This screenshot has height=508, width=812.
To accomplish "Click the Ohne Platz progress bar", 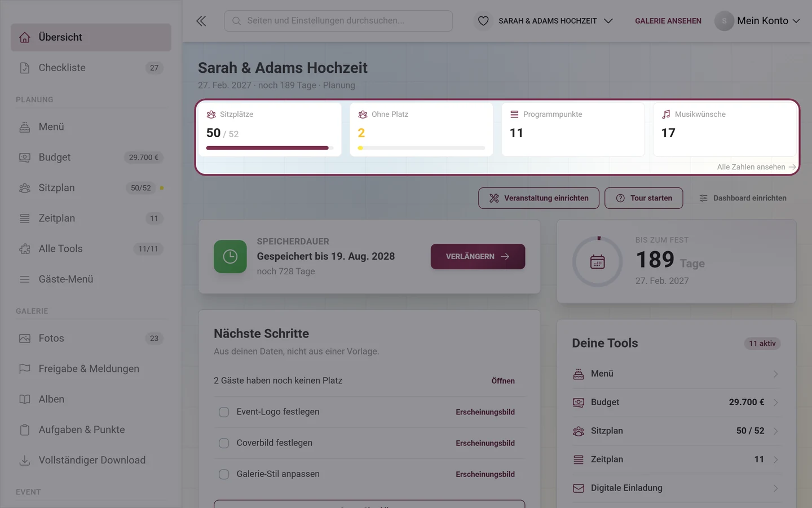I will coord(421,148).
